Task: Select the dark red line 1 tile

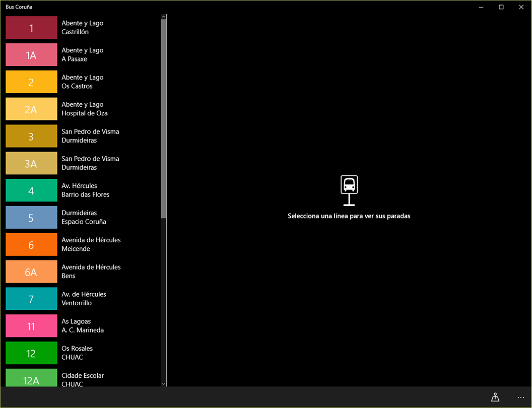Action: click(x=31, y=28)
